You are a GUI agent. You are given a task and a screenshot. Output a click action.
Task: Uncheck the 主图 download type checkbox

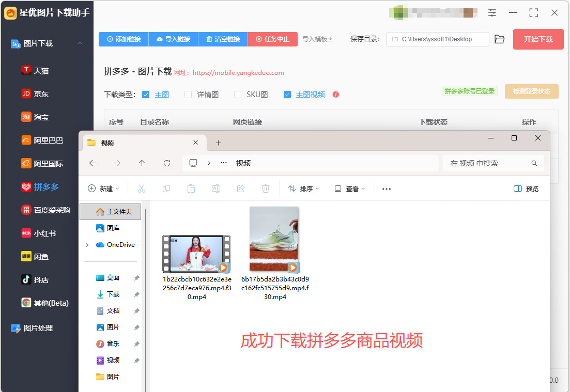click(x=146, y=95)
